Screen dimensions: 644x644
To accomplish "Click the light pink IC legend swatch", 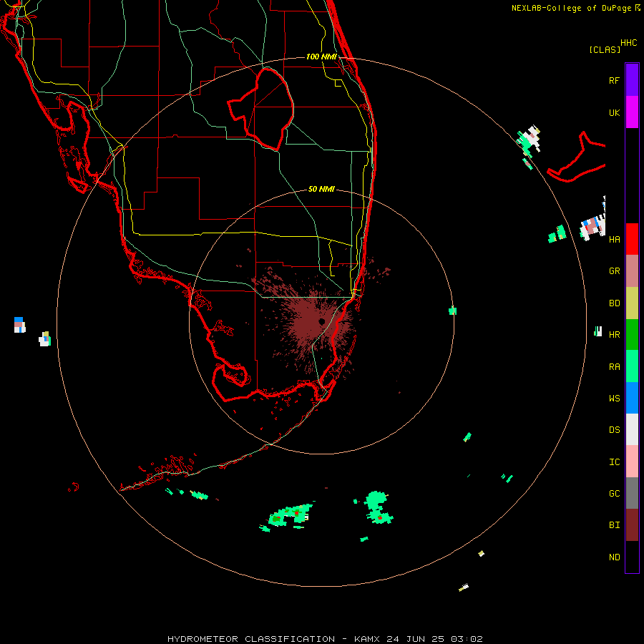I will [x=632, y=462].
